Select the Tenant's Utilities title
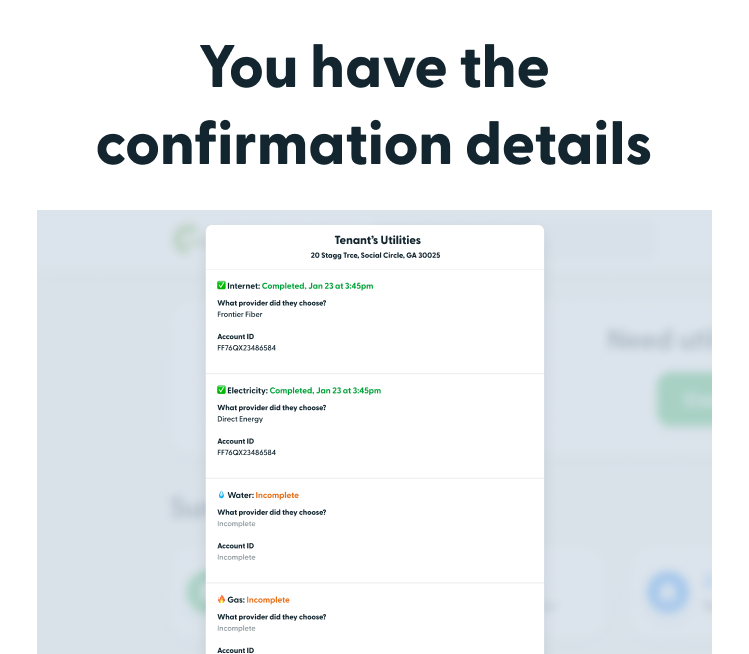This screenshot has height=654, width=749. tap(377, 240)
